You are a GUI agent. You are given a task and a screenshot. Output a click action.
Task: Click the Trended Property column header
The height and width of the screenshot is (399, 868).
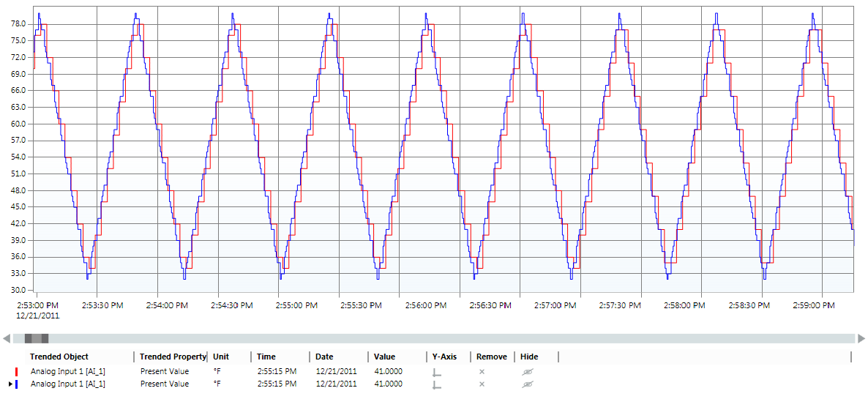point(173,357)
